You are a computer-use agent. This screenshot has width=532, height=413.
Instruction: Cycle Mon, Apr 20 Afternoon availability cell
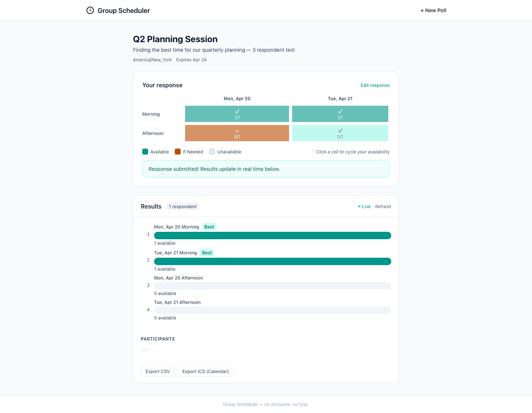click(x=237, y=133)
